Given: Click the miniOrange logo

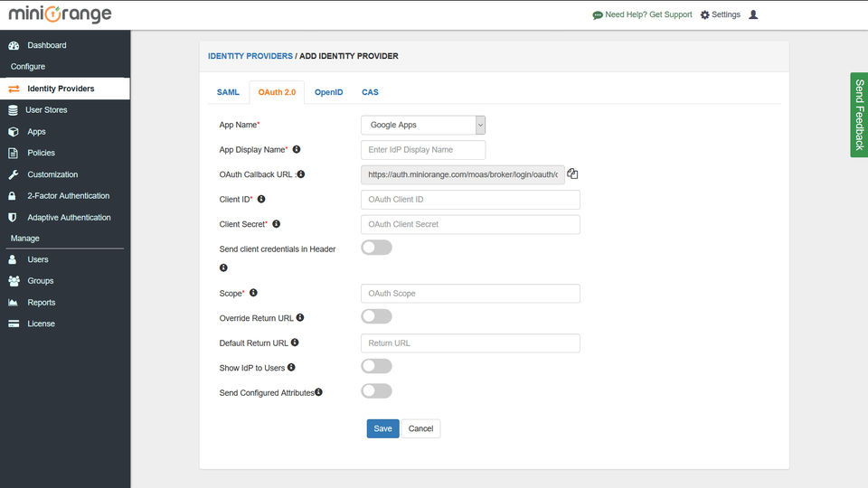Looking at the screenshot, I should pos(60,14).
